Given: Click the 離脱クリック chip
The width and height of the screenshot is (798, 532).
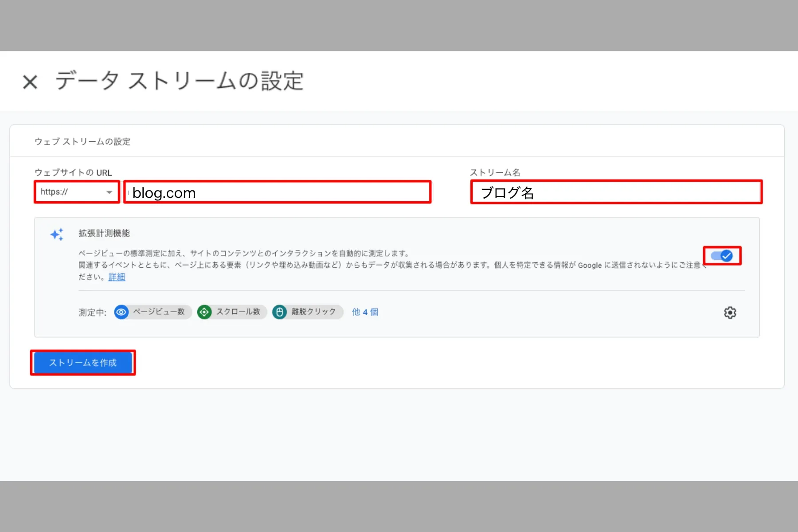Looking at the screenshot, I should point(308,312).
